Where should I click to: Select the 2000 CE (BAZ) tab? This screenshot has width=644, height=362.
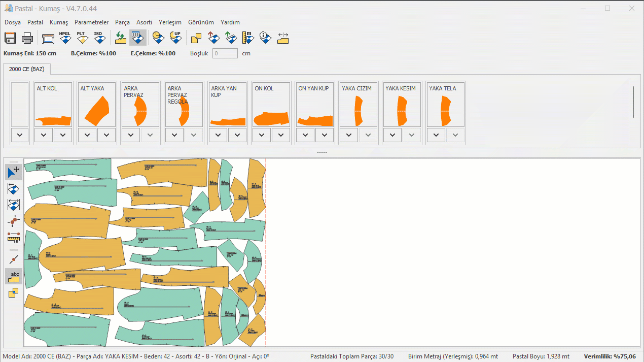point(26,70)
